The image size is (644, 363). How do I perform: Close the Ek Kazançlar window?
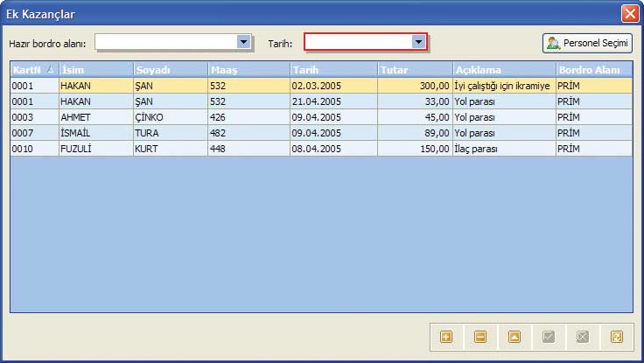coord(629,14)
